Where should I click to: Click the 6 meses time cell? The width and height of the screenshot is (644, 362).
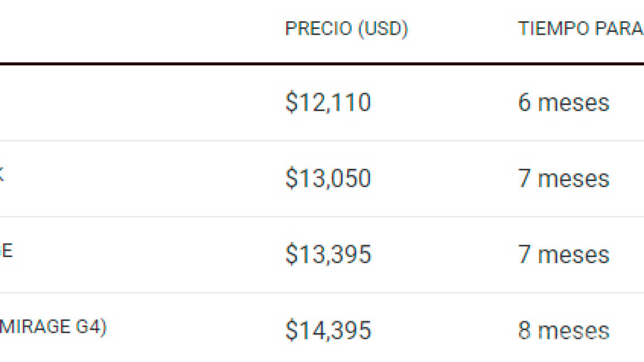563,103
